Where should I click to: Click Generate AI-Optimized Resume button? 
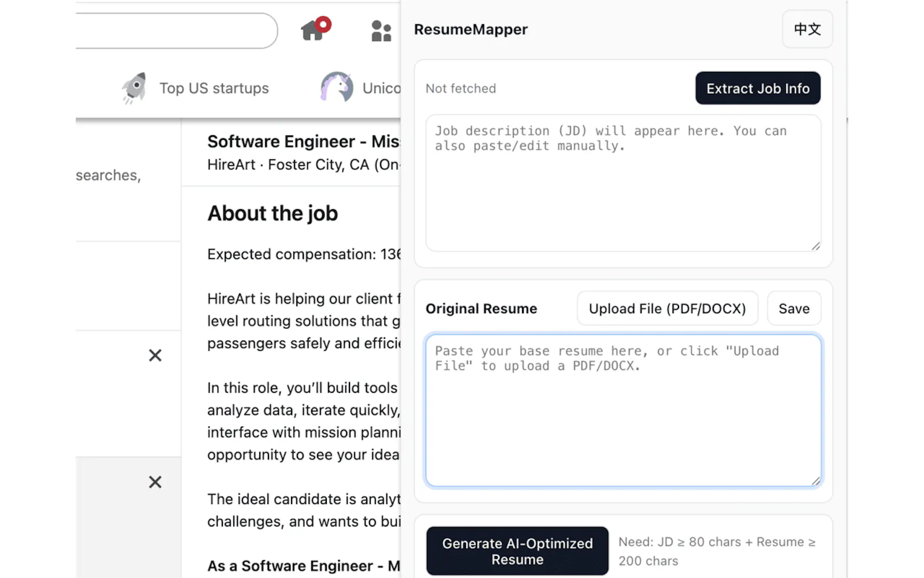517,551
